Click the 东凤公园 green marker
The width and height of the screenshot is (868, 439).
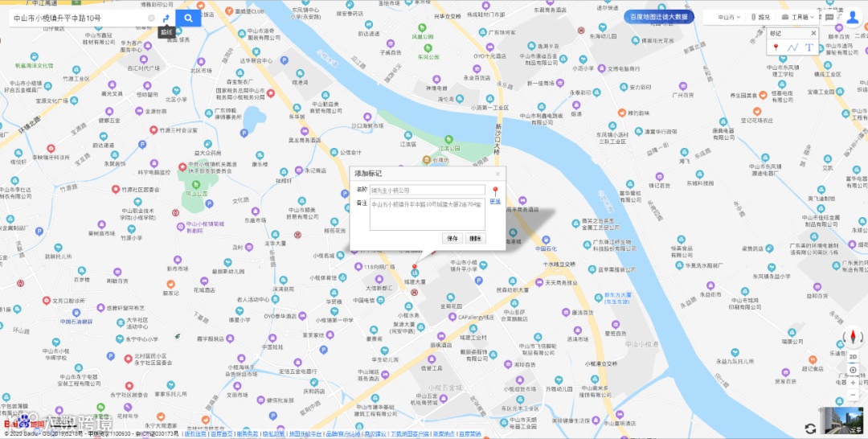(x=428, y=51)
